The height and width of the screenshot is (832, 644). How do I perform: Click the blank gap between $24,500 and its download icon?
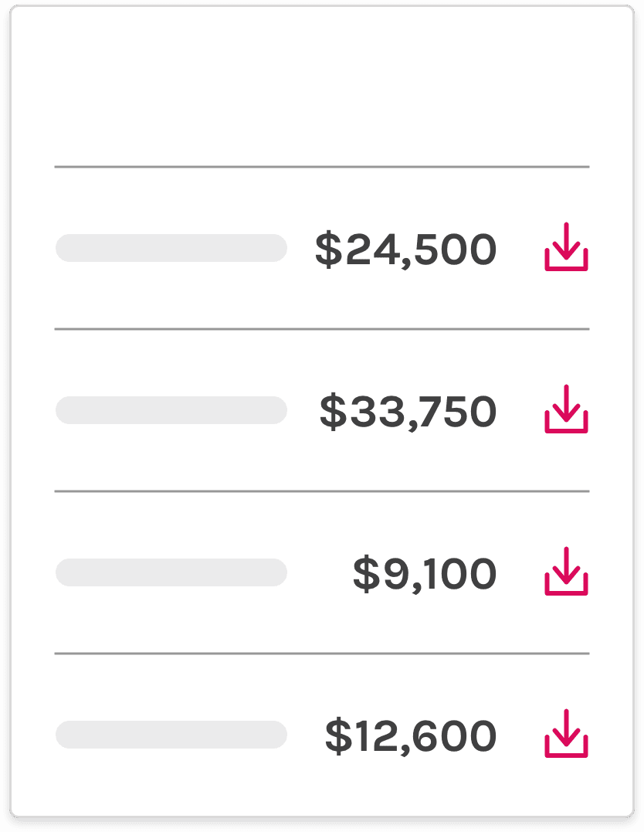pyautogui.click(x=520, y=248)
